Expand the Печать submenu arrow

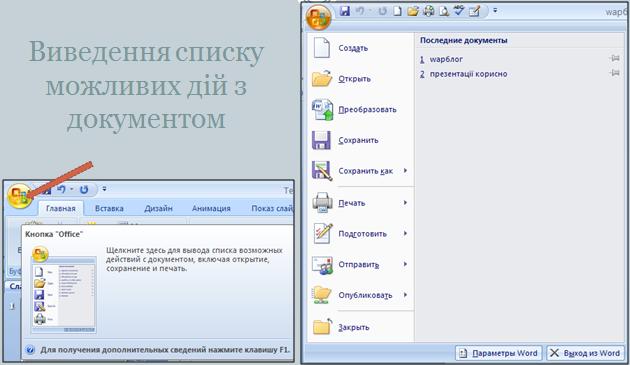pos(405,202)
